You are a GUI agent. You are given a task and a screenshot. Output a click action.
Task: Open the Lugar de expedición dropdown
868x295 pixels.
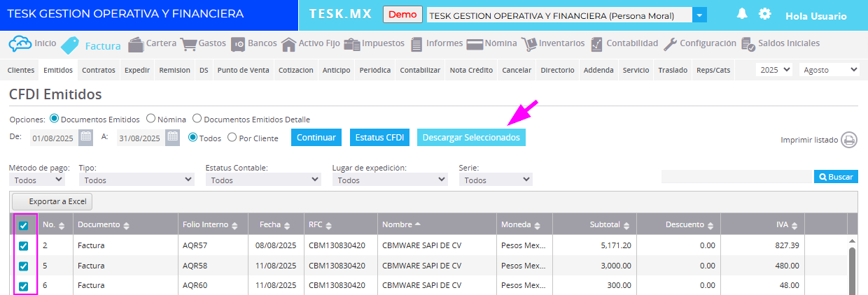click(390, 180)
